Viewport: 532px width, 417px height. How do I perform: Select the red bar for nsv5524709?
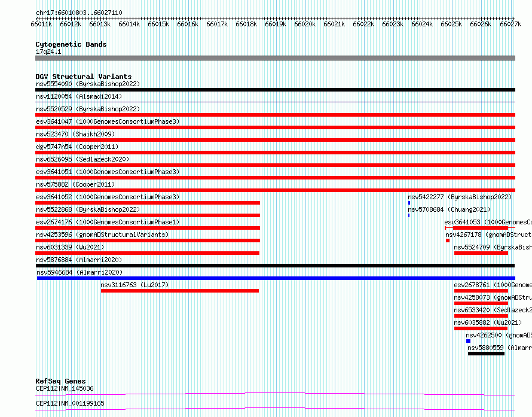(x=481, y=253)
